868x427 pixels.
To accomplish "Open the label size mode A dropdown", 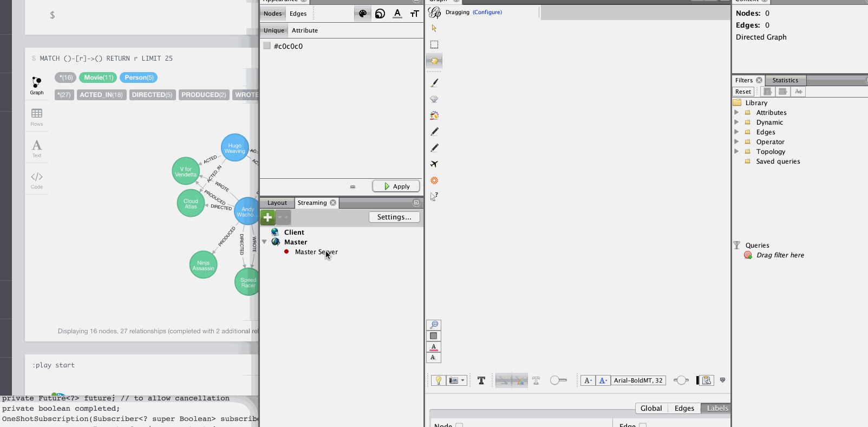I will pos(588,380).
